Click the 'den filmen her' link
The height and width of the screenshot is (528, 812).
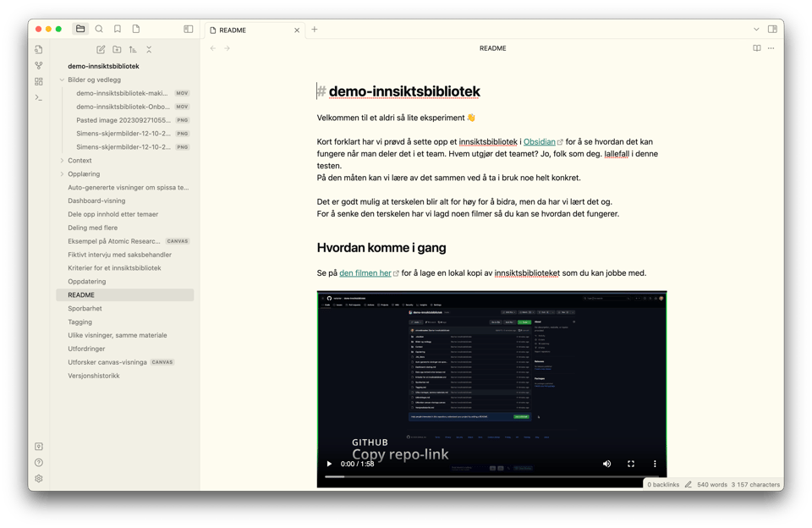(365, 273)
